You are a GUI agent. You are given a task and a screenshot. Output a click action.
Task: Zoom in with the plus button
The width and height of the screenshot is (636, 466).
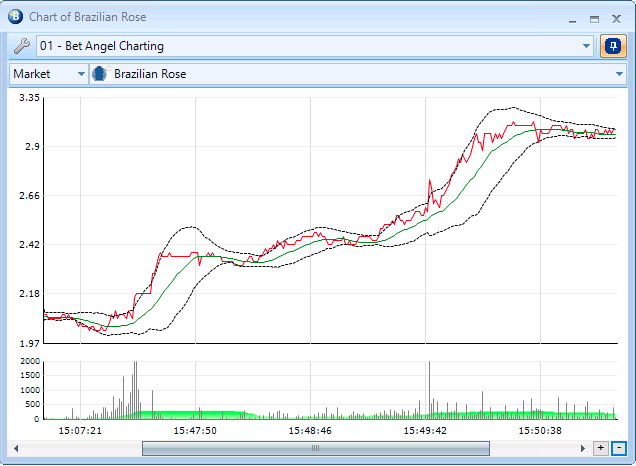[x=601, y=448]
